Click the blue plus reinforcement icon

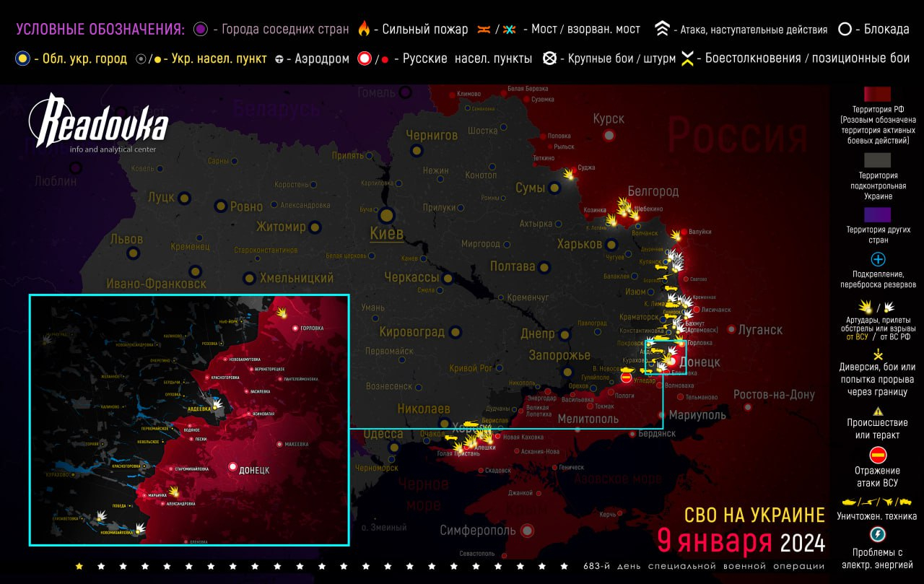point(878,259)
